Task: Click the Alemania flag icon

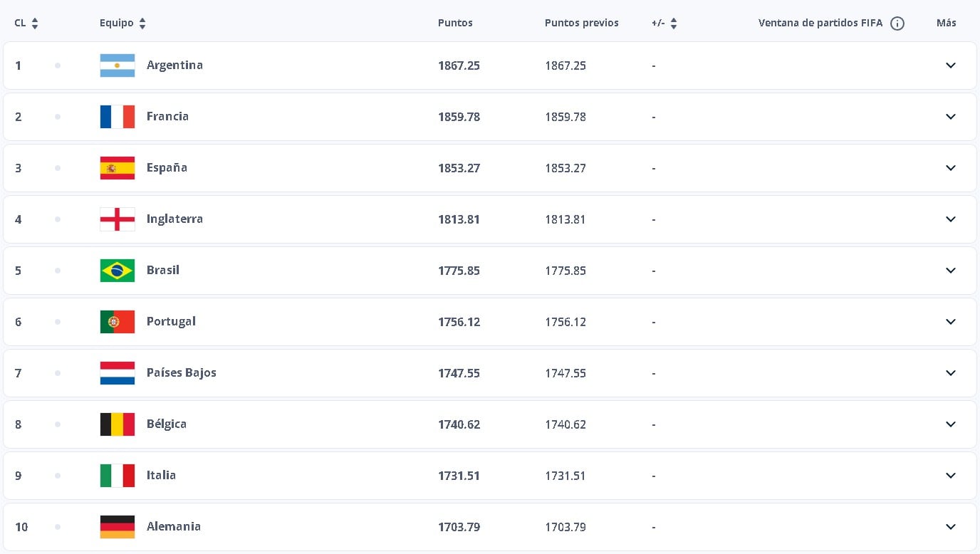Action: click(118, 527)
